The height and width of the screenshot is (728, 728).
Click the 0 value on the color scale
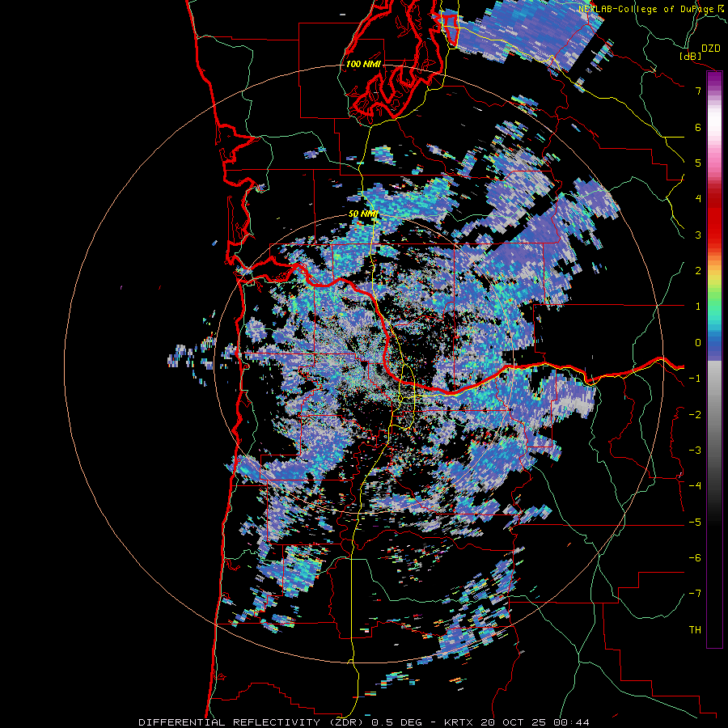click(x=698, y=342)
